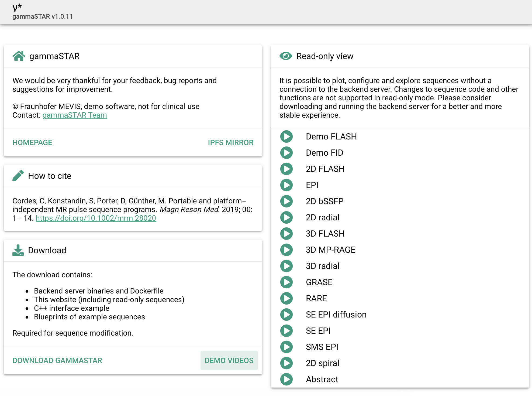Click play icon next to SMS EPI

click(286, 347)
